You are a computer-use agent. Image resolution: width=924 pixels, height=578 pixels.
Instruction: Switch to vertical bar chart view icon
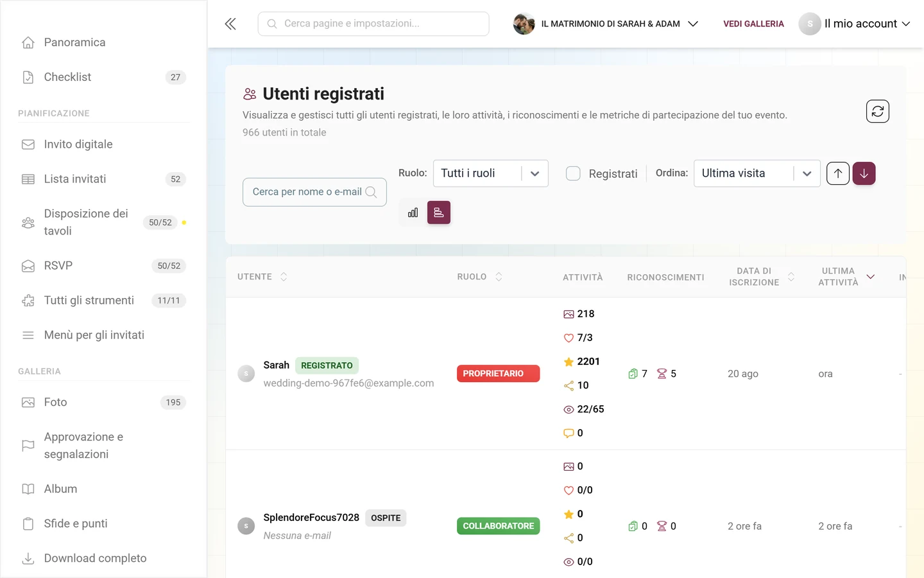[x=413, y=213]
